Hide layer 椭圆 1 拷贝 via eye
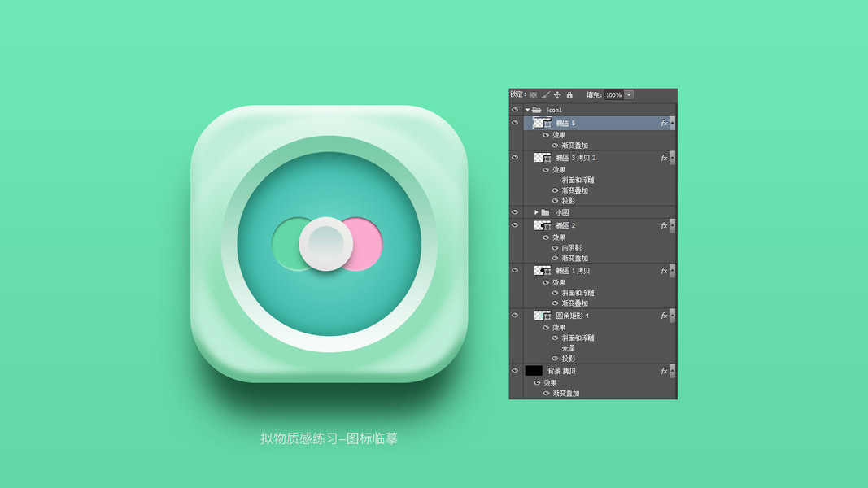868x488 pixels. point(515,270)
